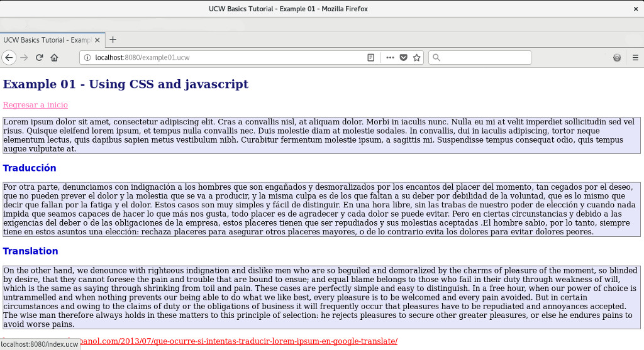This screenshot has height=350, width=644.
Task: Click the forward navigation arrow
Action: tap(25, 57)
